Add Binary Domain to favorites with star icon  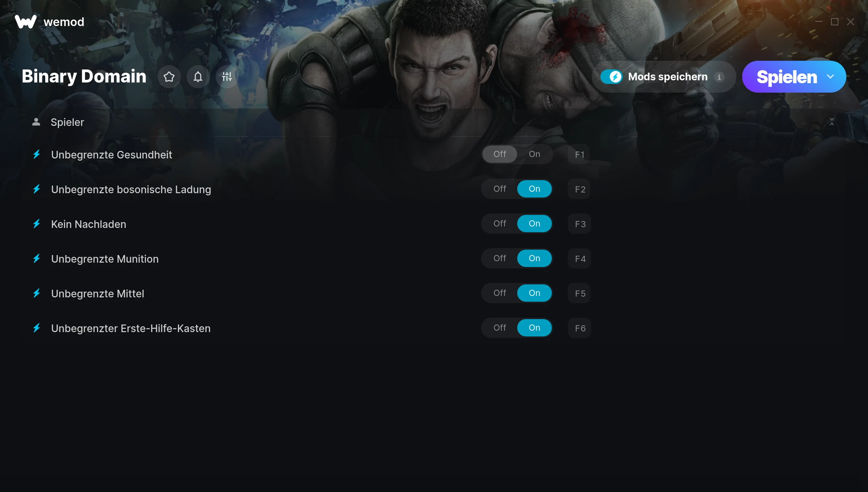click(169, 77)
